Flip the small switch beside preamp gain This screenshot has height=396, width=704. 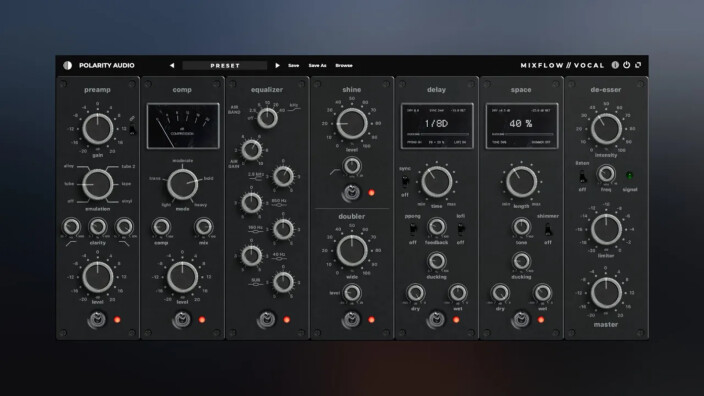pyautogui.click(x=132, y=129)
